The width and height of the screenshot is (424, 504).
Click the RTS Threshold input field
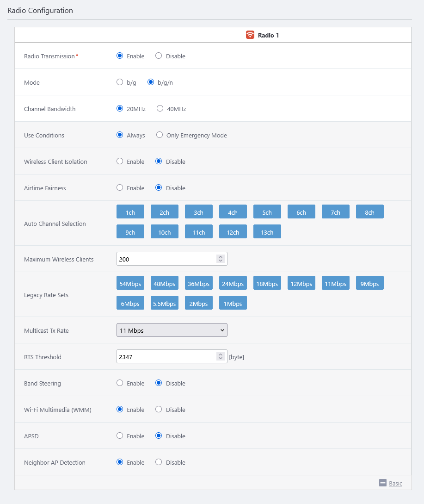pyautogui.click(x=166, y=356)
